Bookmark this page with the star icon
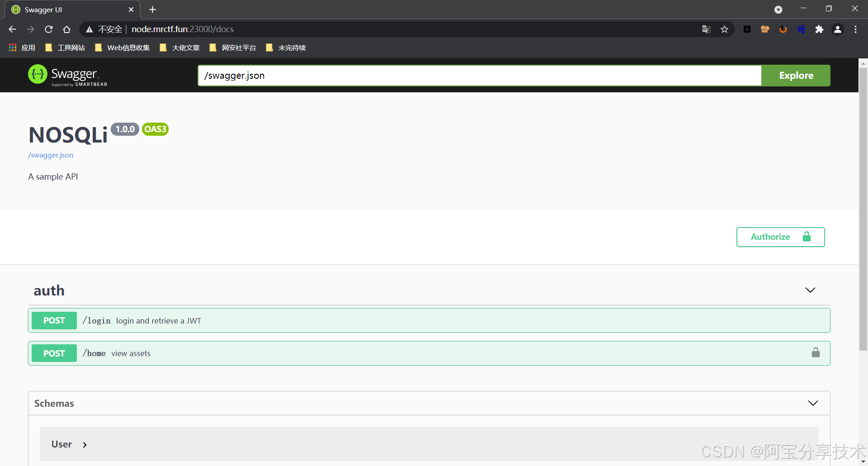Image resolution: width=868 pixels, height=466 pixels. pos(724,29)
